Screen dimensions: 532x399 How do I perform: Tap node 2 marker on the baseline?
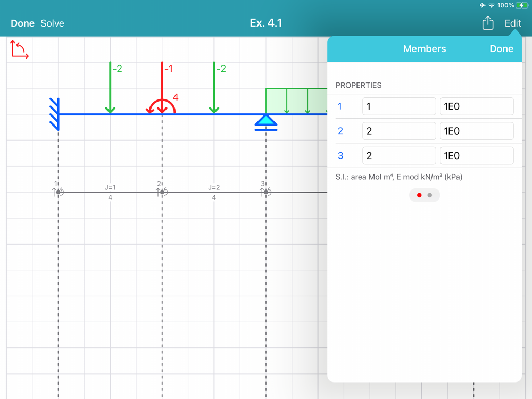click(162, 192)
